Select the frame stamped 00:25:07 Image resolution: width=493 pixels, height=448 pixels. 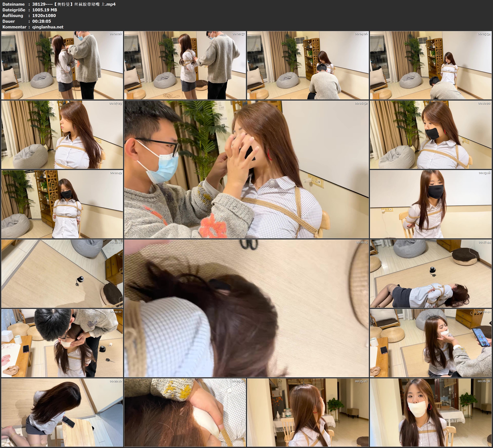tap(308, 412)
